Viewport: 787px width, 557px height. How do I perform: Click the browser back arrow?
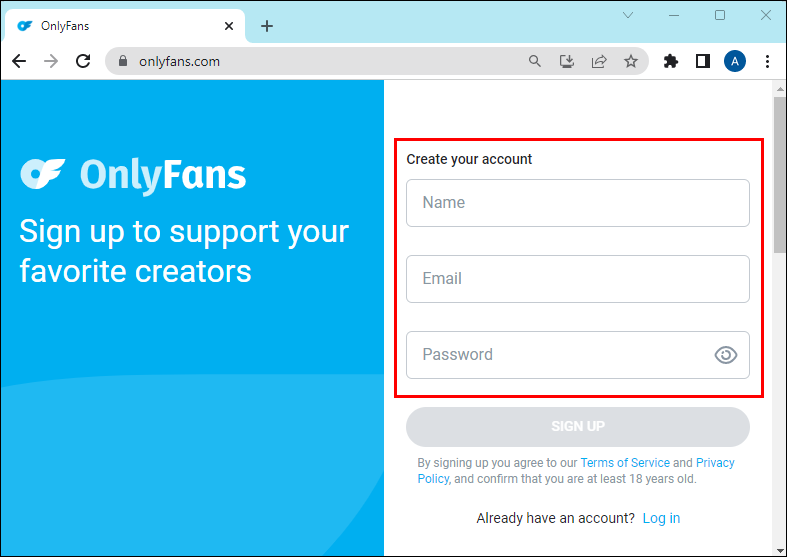pyautogui.click(x=19, y=61)
